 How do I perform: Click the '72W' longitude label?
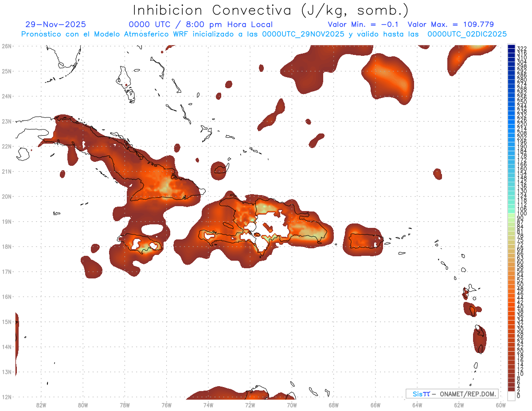click(x=250, y=405)
